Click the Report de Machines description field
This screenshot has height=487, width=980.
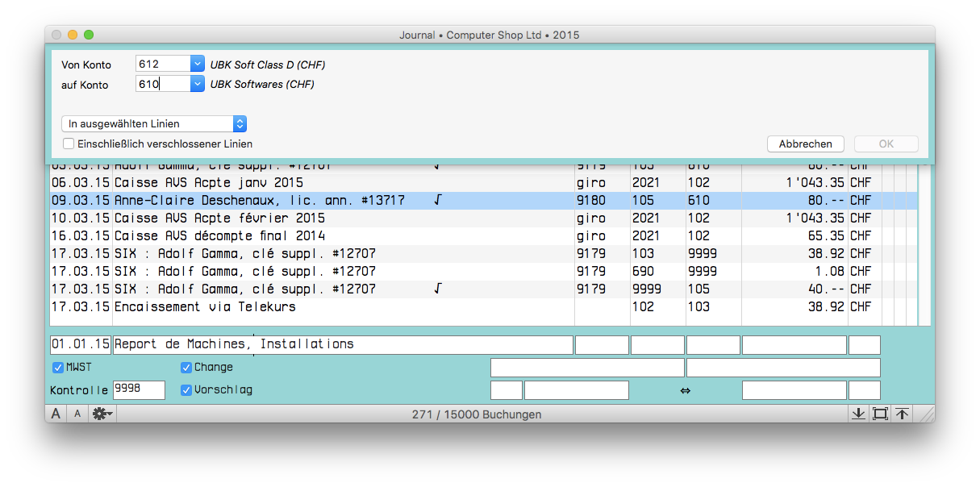pyautogui.click(x=343, y=345)
